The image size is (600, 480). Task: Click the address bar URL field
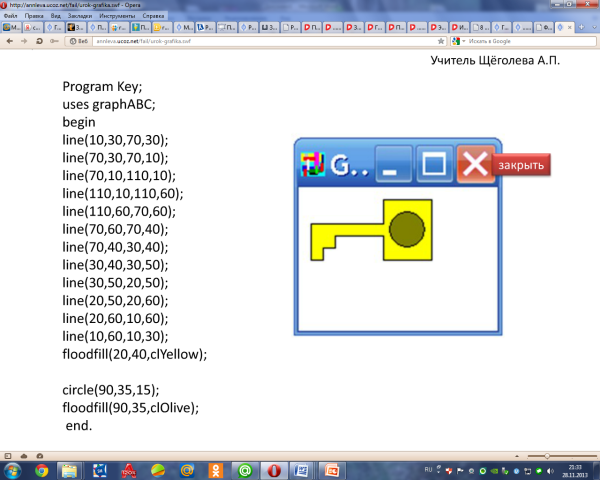(x=250, y=42)
